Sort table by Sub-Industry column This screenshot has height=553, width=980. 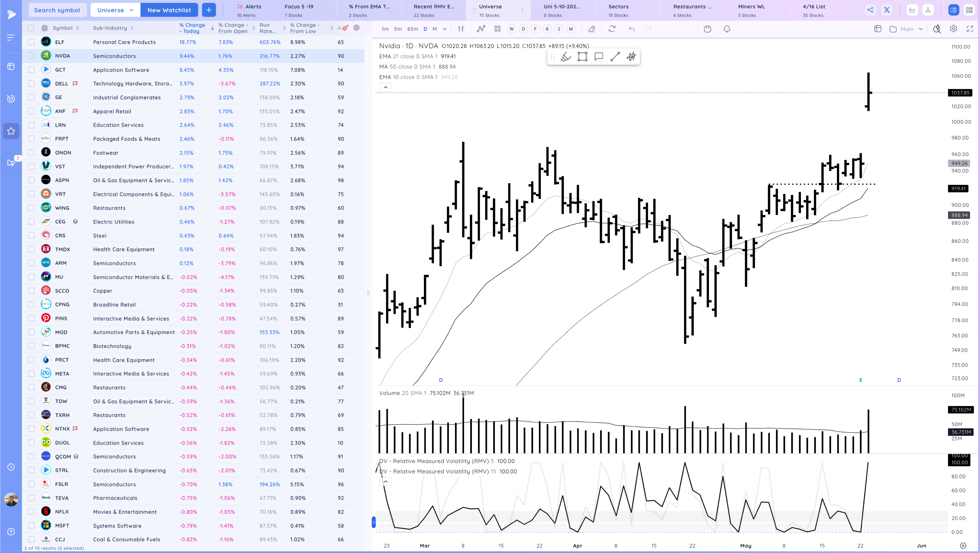(113, 28)
